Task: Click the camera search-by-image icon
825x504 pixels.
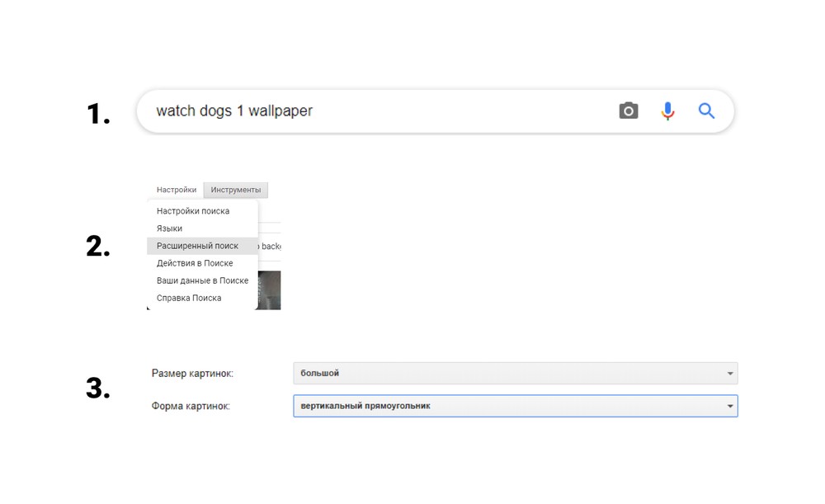Action: pos(629,111)
